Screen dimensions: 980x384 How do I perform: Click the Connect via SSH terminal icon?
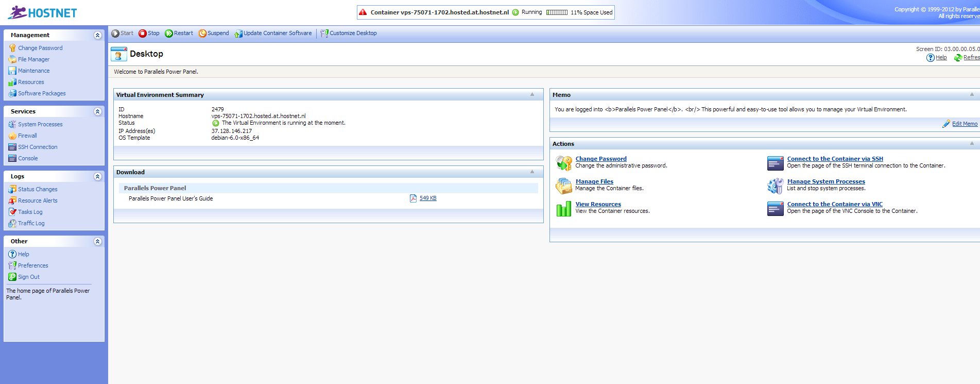775,163
